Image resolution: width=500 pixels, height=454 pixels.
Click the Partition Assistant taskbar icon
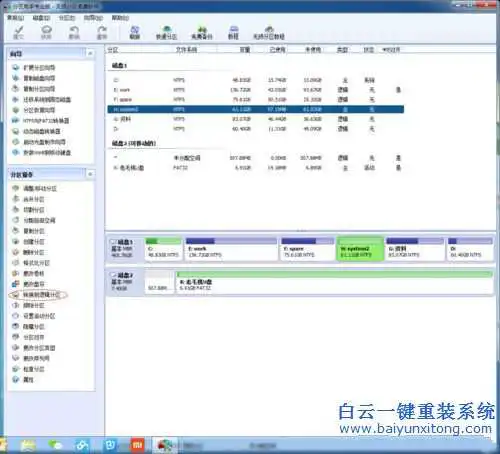point(164,445)
